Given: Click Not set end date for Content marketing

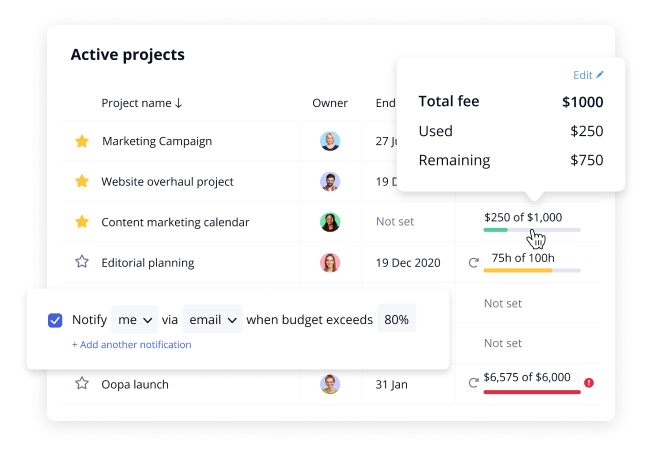Looking at the screenshot, I should click(395, 222).
